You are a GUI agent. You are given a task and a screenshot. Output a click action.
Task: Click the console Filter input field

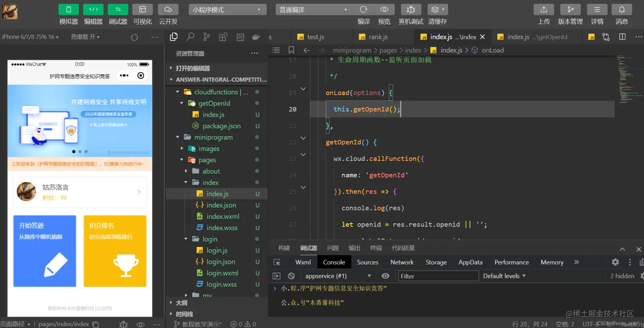(x=438, y=276)
